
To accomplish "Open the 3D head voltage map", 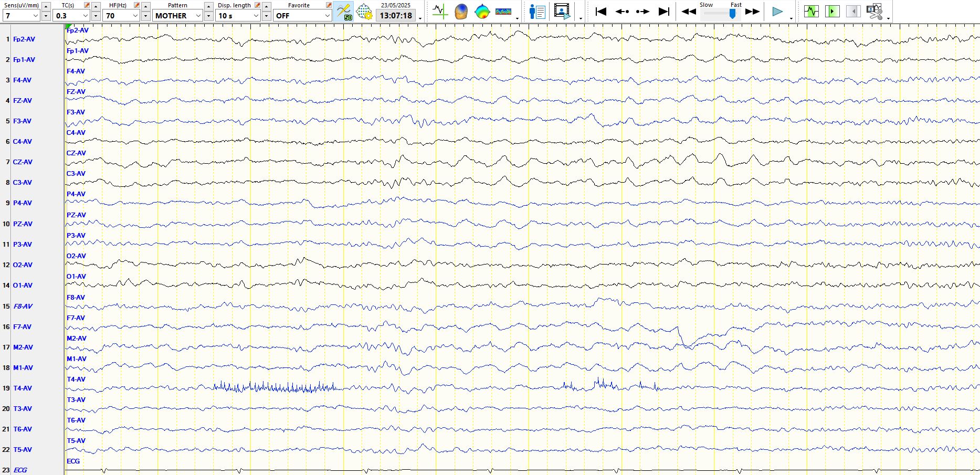I will point(461,11).
